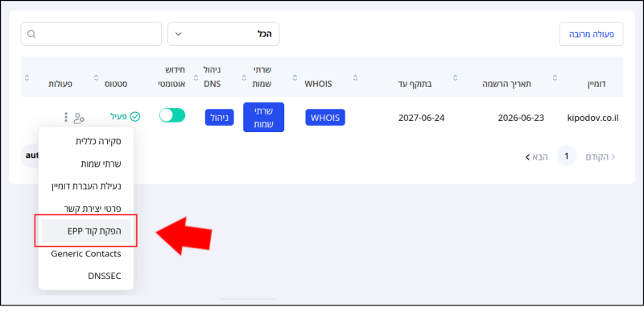Select נעילת העברת דומיין menu entry
The image size is (644, 320).
[x=86, y=186]
